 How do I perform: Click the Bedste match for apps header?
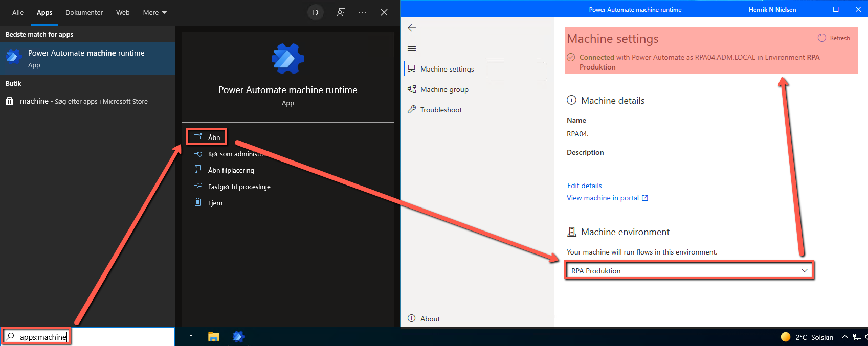(39, 34)
